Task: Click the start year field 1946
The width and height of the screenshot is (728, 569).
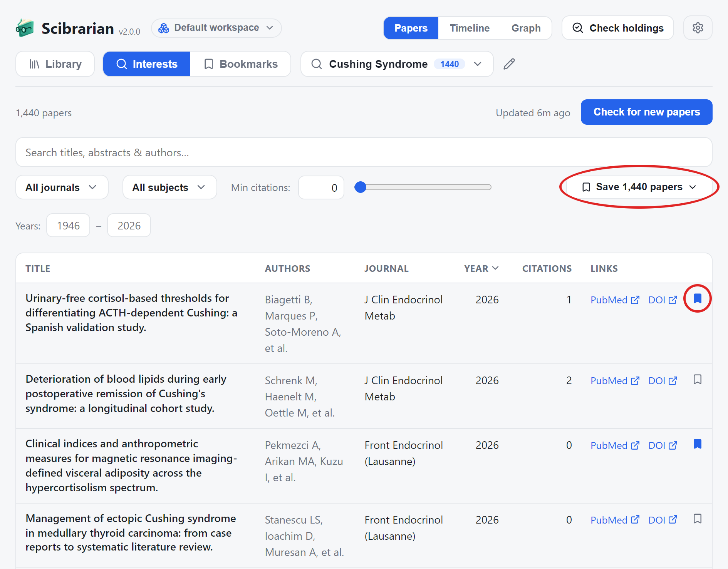Action: 68,226
